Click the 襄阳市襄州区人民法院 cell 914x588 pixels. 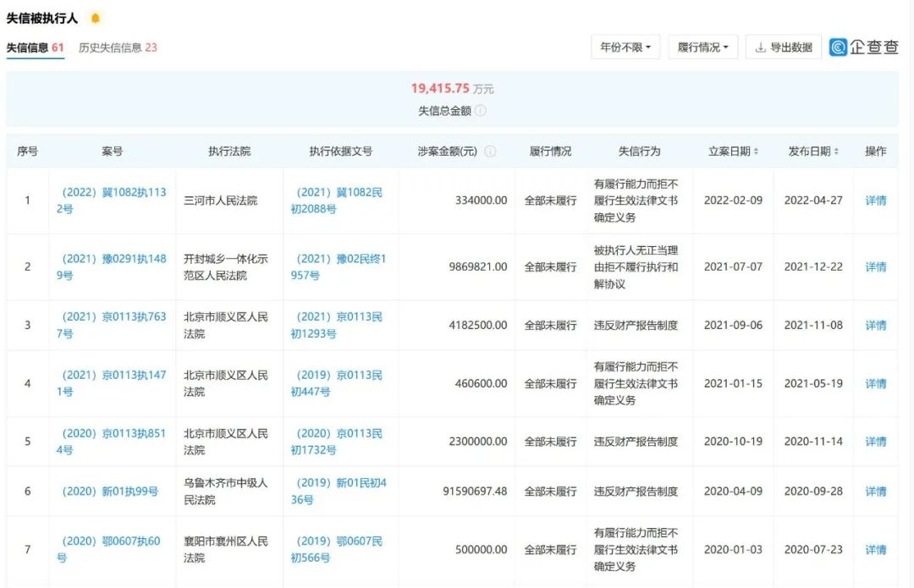click(226, 550)
